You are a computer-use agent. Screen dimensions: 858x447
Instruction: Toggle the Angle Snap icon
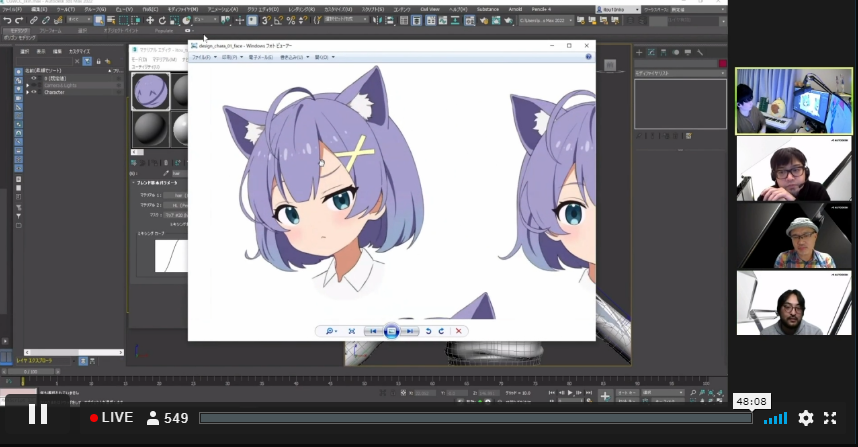pos(279,20)
